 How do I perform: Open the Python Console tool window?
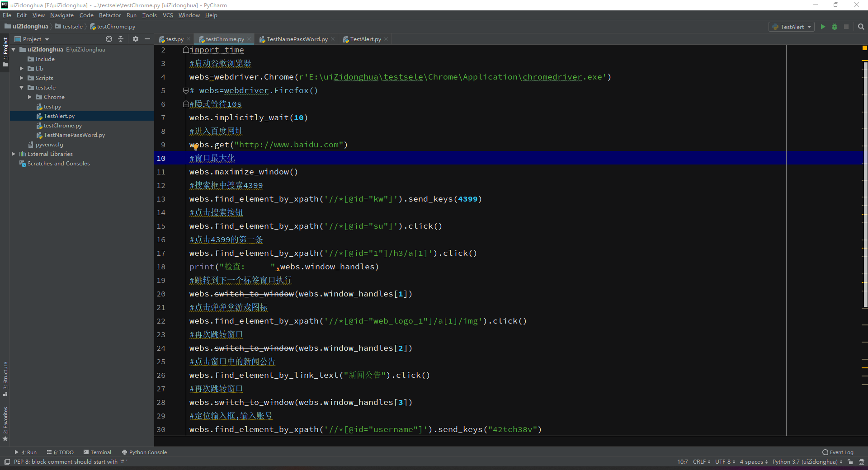[144, 452]
